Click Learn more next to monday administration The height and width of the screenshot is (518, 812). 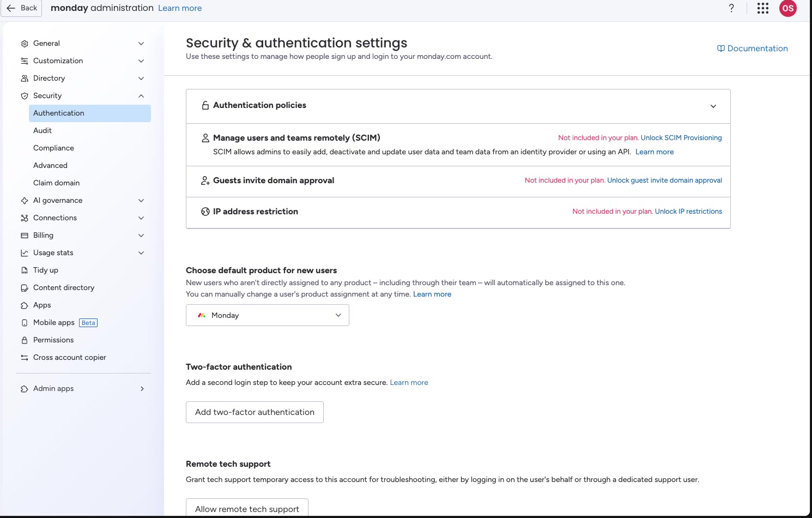[x=180, y=8]
